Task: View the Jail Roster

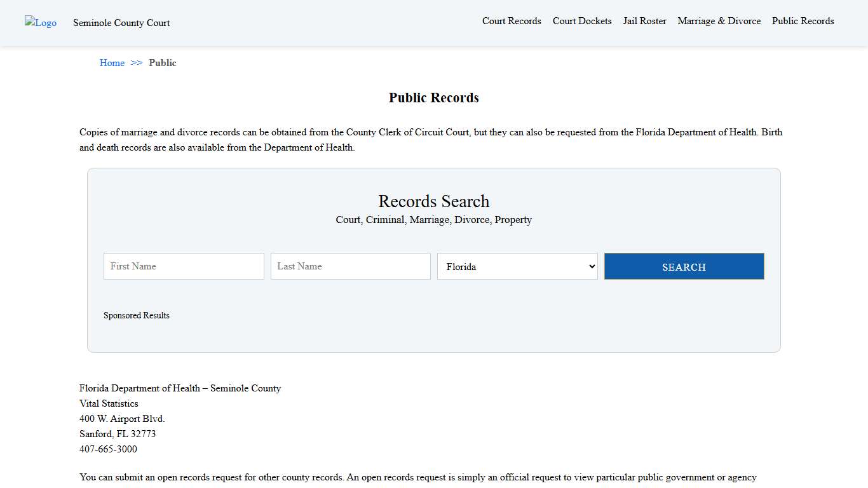Action: [x=644, y=21]
